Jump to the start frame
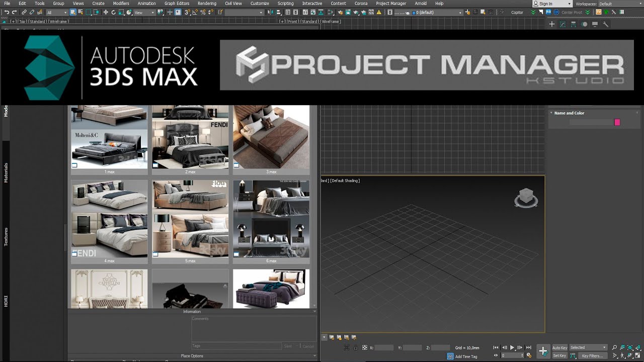 coord(496,347)
